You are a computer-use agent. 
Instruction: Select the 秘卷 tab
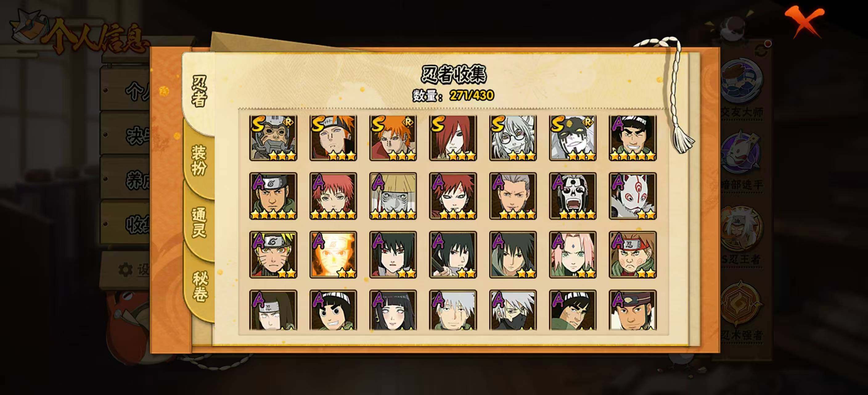coord(199,286)
